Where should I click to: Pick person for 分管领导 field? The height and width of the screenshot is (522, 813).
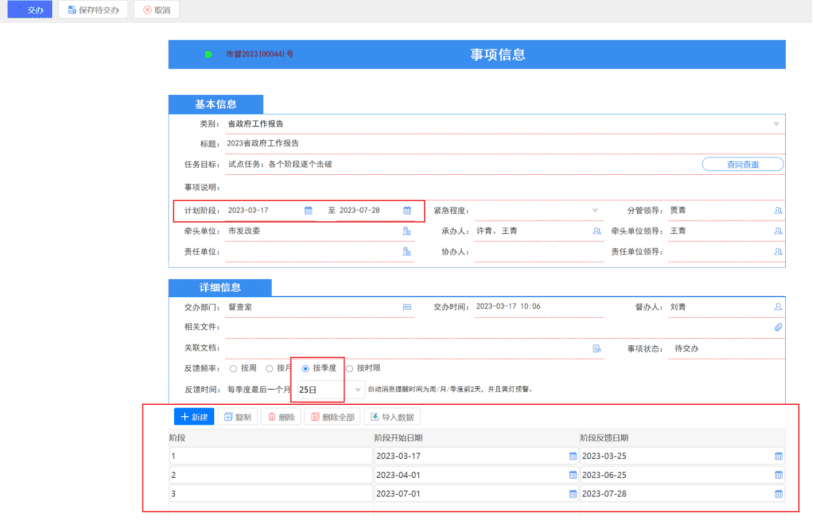[x=778, y=210]
